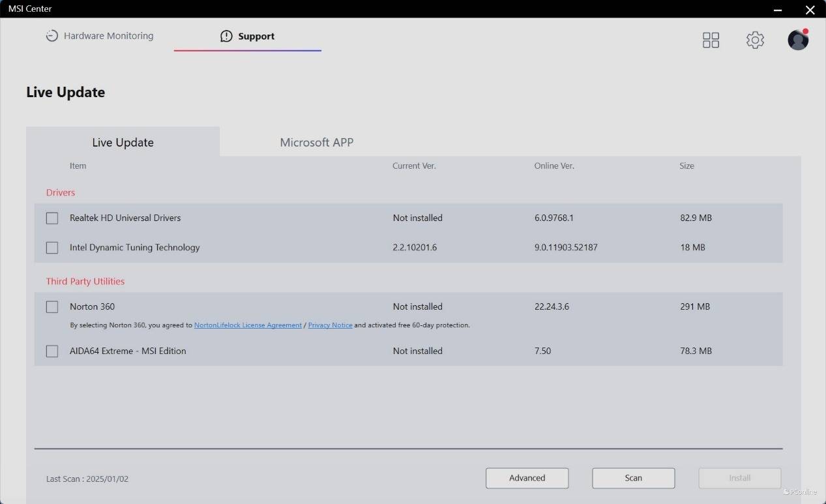The image size is (826, 504).
Task: Open the features grid icon
Action: pos(711,40)
